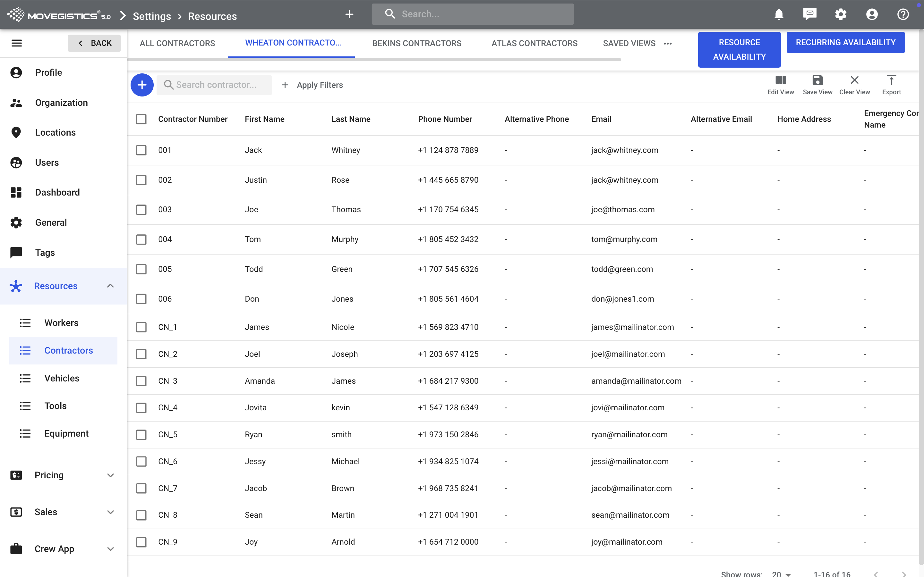Open the messages chat icon
The image size is (924, 577).
pyautogui.click(x=809, y=14)
